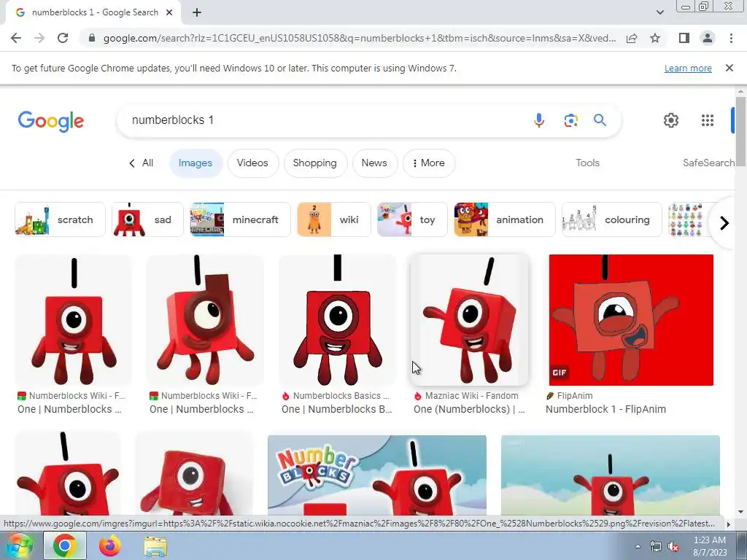Image resolution: width=747 pixels, height=560 pixels.
Task: Open a new tab with plus icon
Action: [x=197, y=13]
